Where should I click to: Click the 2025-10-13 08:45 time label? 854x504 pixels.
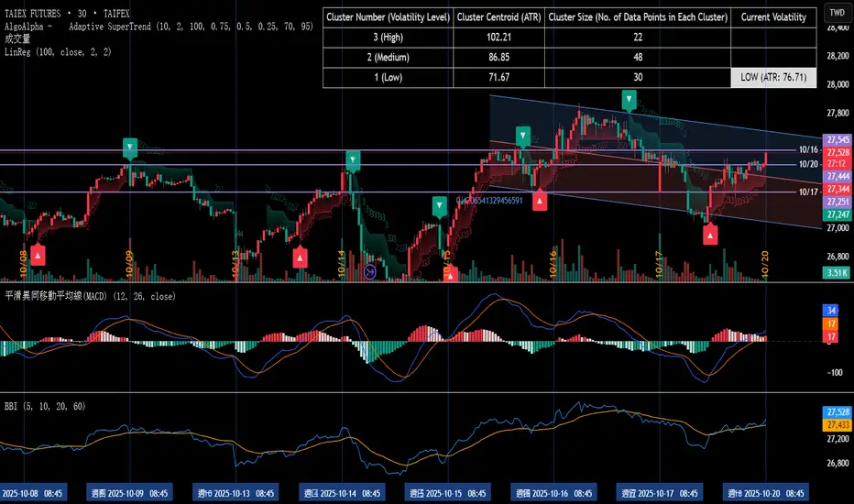(x=235, y=493)
